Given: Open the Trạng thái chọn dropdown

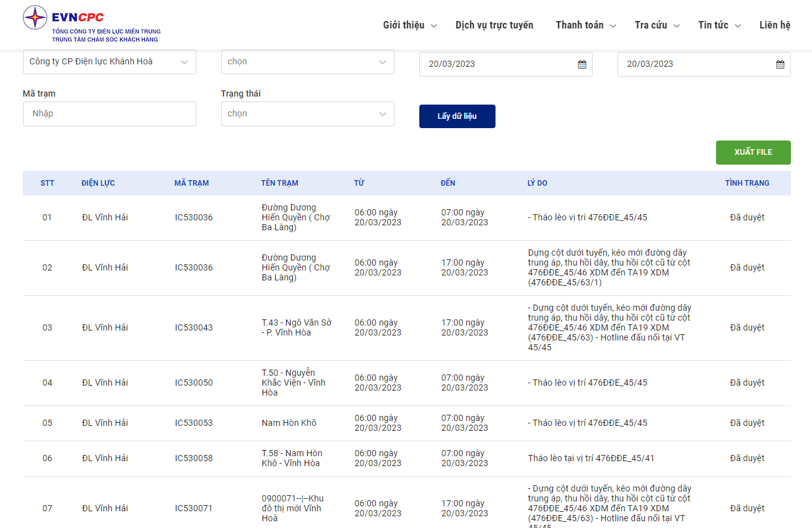Looking at the screenshot, I should tap(308, 114).
